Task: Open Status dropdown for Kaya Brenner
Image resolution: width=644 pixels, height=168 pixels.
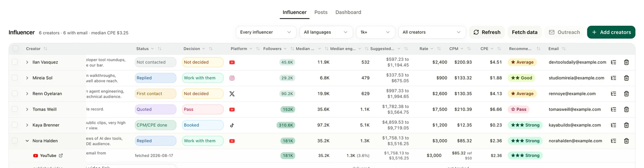Action: [155, 125]
